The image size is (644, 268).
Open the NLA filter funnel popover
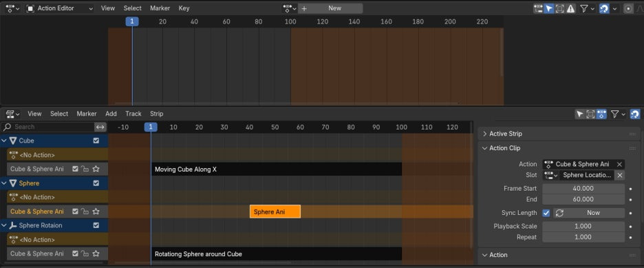(618, 114)
